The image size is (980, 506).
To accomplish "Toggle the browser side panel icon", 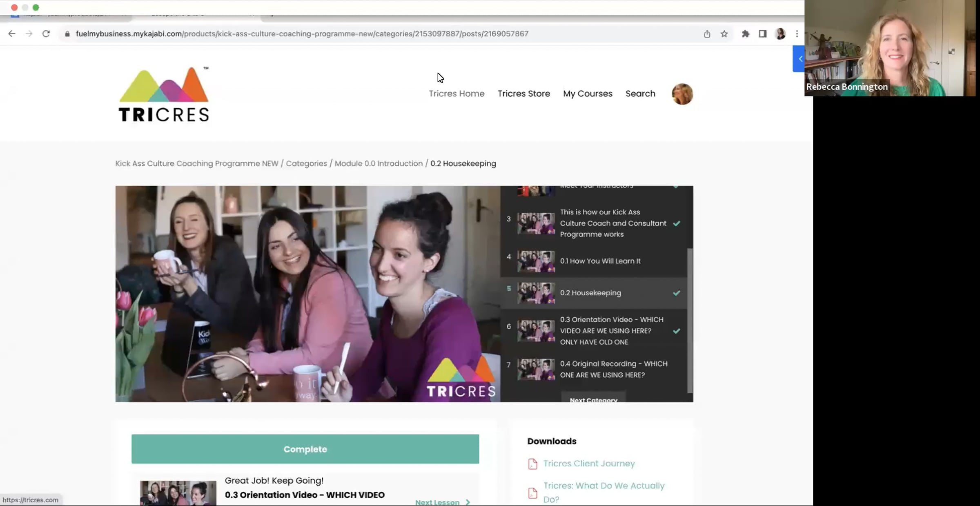I will pos(762,34).
